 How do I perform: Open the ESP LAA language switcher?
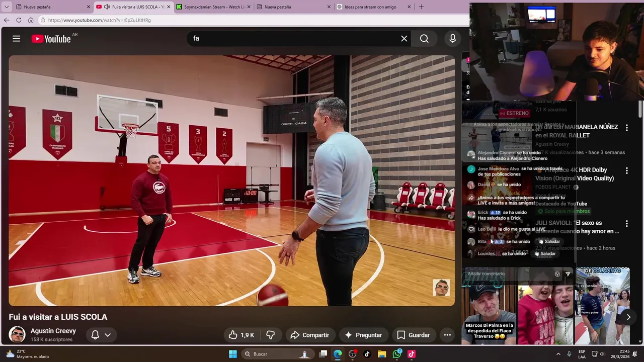(582, 354)
